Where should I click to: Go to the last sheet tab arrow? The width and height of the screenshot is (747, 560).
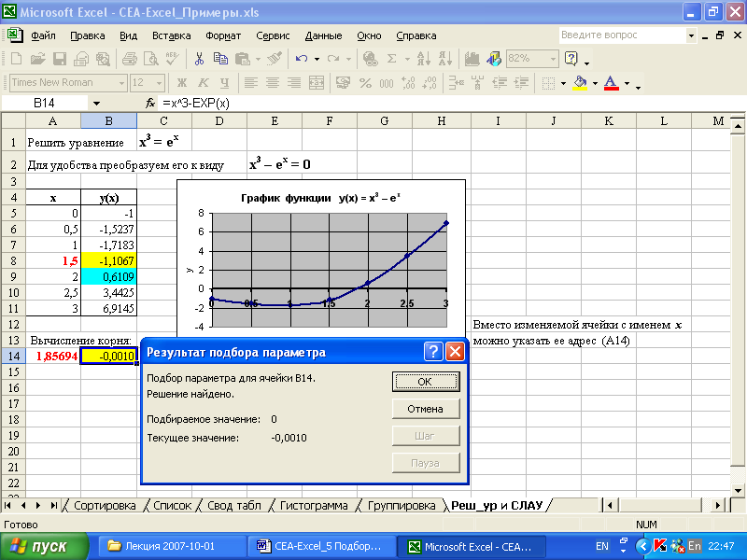pos(54,505)
